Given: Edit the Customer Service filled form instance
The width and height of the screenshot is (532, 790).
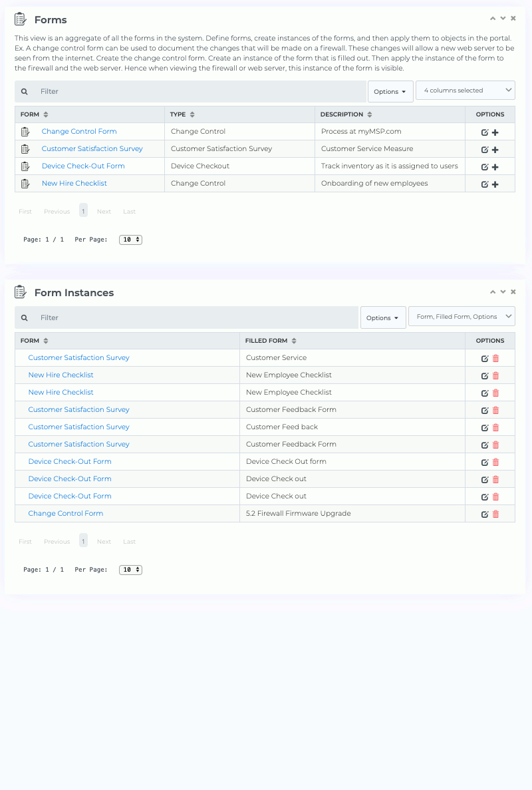Looking at the screenshot, I should point(485,358).
